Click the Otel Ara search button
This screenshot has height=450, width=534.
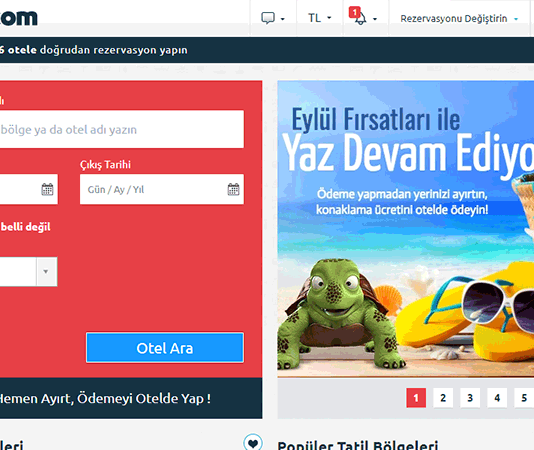165,347
